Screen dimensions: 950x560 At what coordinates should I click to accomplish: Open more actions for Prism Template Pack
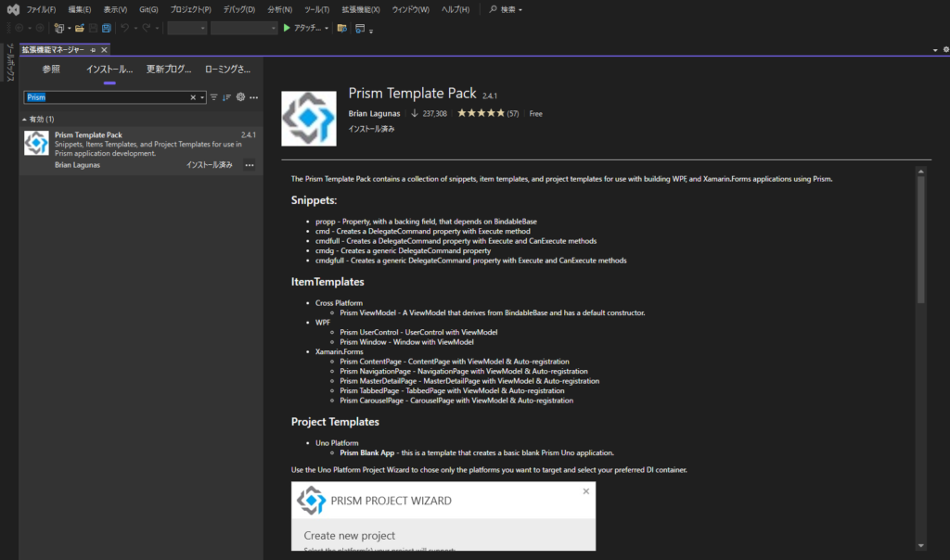[x=249, y=165]
